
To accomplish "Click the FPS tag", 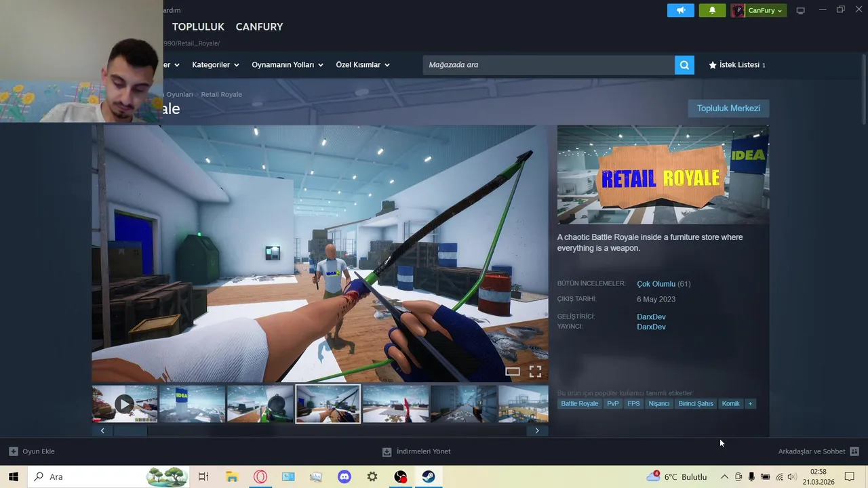I will click(x=633, y=404).
